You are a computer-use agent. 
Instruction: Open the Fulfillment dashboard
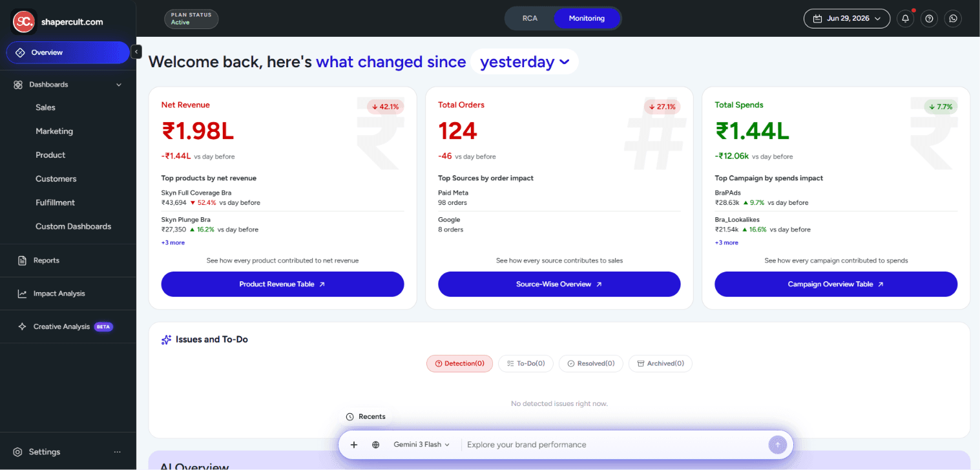[x=55, y=202]
